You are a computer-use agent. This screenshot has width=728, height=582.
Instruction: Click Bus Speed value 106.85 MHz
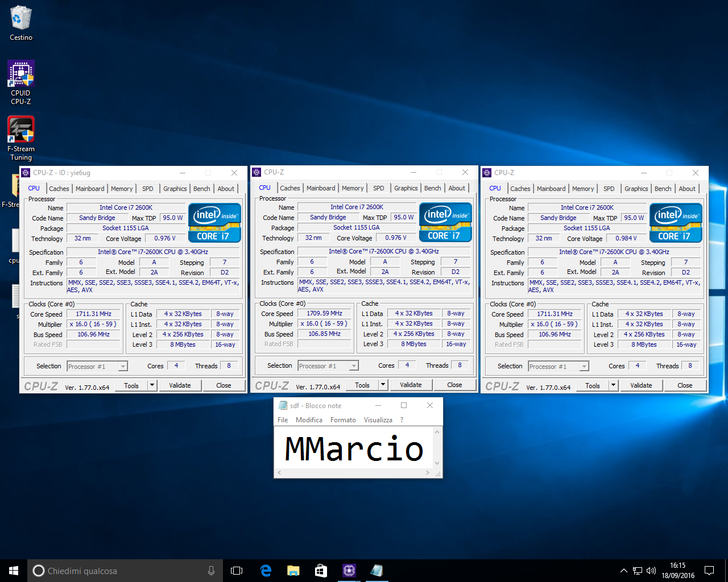tap(325, 334)
